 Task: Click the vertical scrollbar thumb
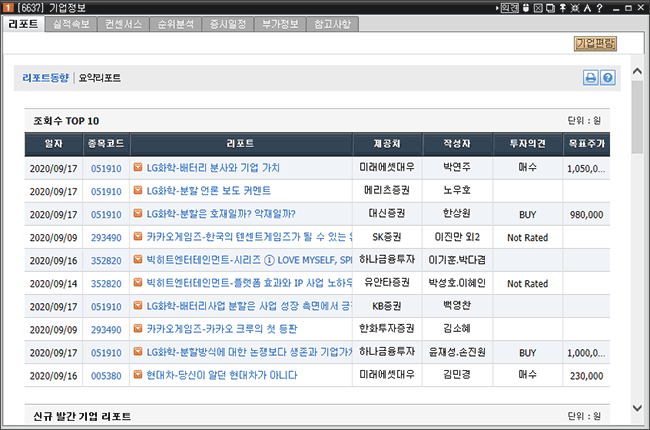pyautogui.click(x=638, y=117)
